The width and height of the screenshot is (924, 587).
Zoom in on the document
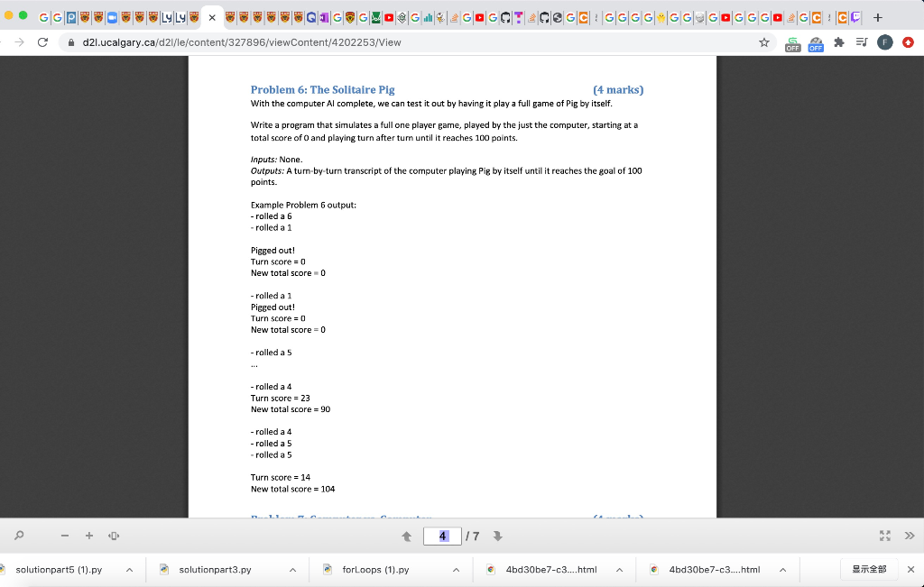tap(88, 536)
